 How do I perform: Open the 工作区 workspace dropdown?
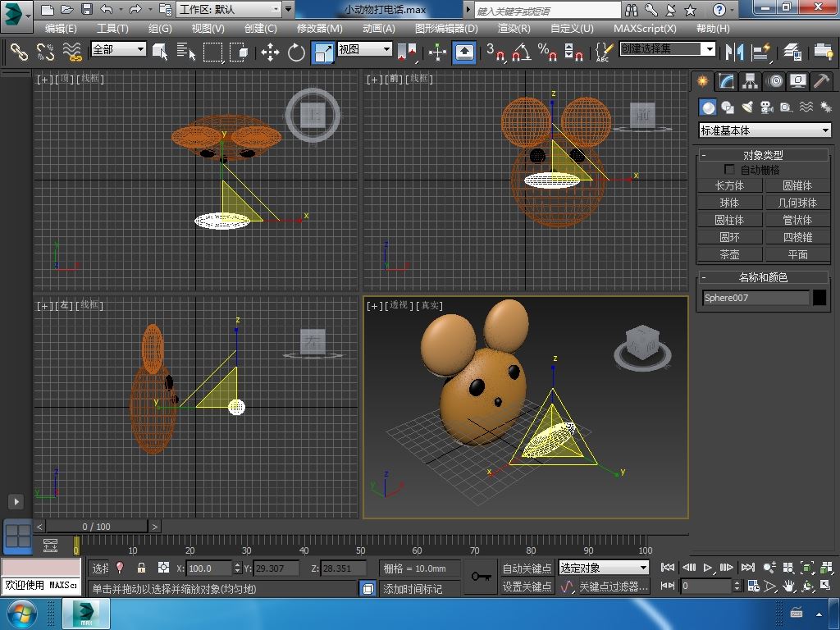(x=230, y=9)
